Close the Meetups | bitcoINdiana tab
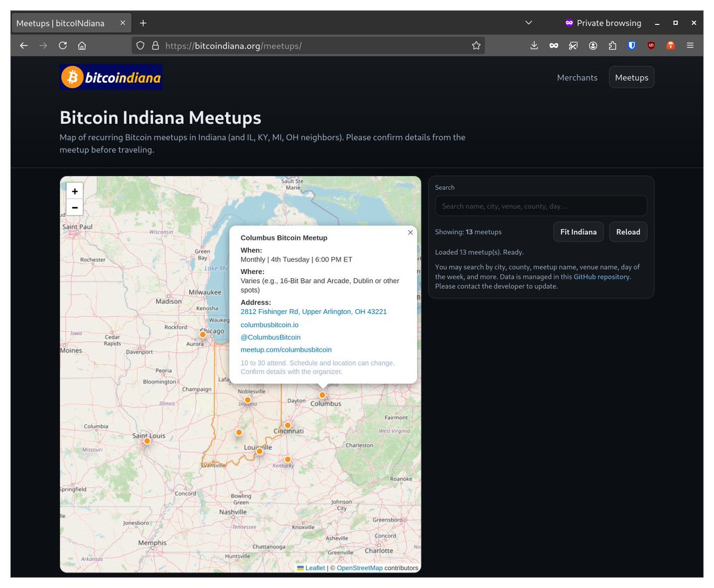 123,23
